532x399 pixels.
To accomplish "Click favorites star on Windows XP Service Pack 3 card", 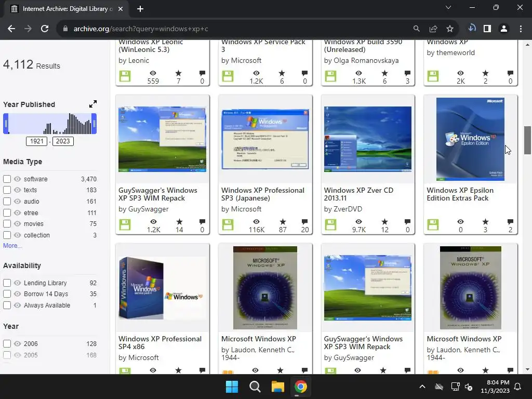I will (282, 73).
